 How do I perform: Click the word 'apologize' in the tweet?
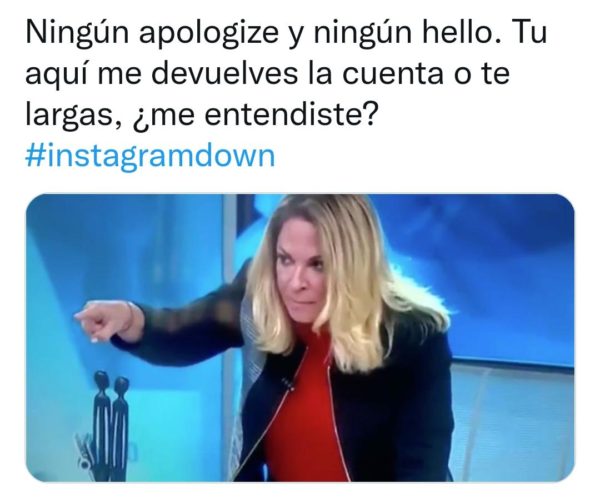coord(208,34)
